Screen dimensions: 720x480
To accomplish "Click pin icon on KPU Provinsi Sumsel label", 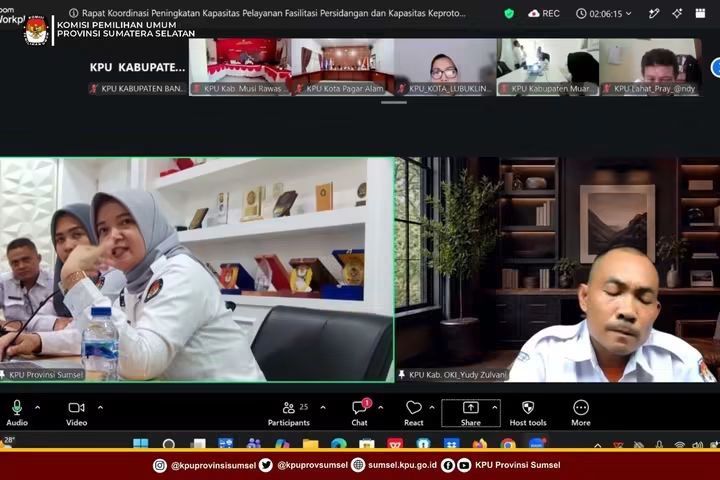I will point(3,375).
